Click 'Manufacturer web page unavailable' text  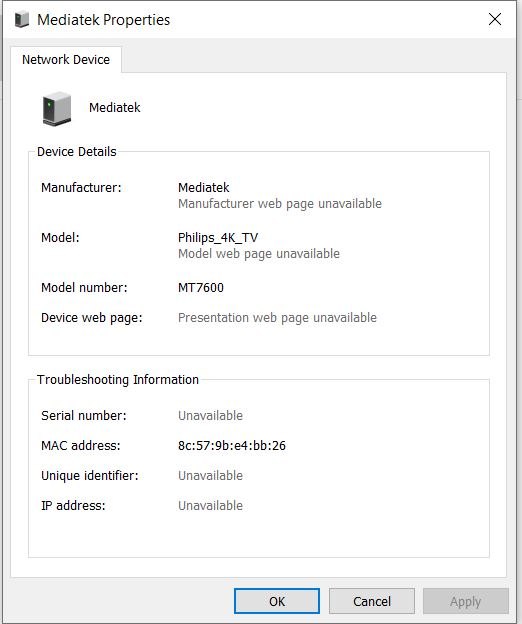pos(280,203)
